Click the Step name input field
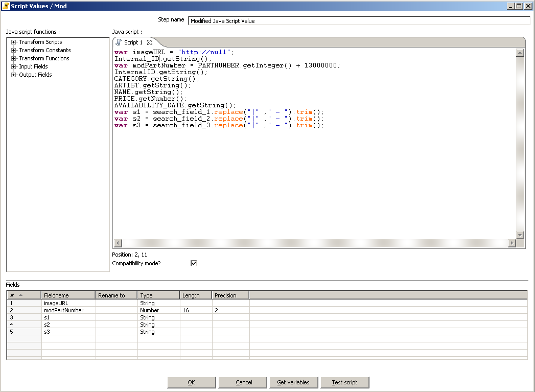535x392 pixels. click(x=359, y=21)
